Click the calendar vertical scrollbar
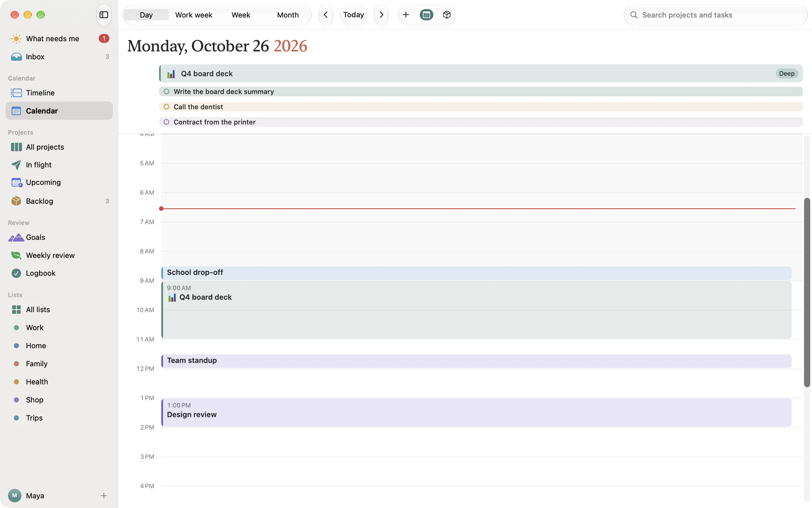 click(x=807, y=292)
